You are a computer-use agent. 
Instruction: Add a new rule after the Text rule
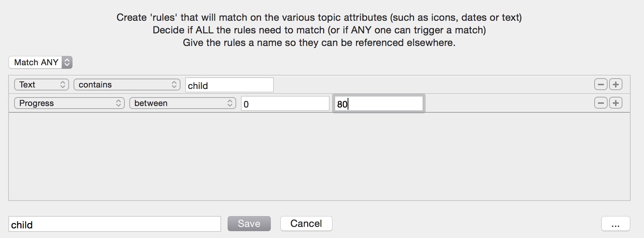click(x=616, y=84)
